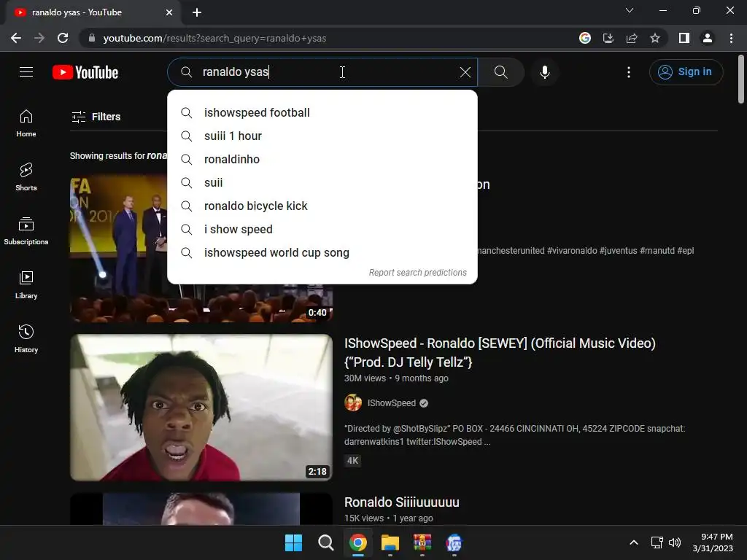Viewport: 747px width, 560px height.
Task: Open Shorts in the sidebar
Action: [x=26, y=177]
